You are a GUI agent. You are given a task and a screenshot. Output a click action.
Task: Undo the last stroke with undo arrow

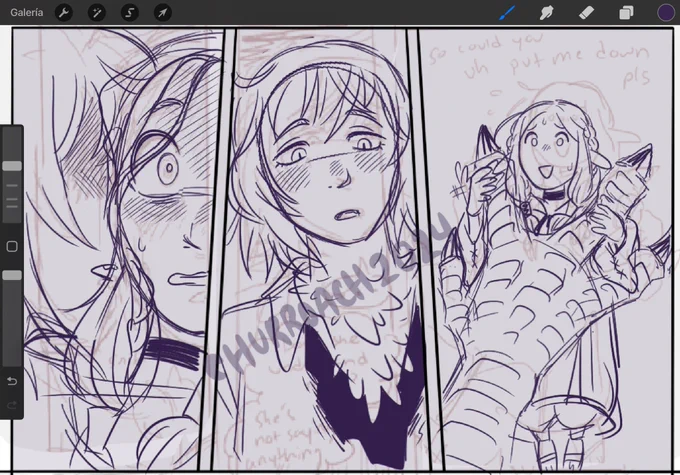point(12,381)
